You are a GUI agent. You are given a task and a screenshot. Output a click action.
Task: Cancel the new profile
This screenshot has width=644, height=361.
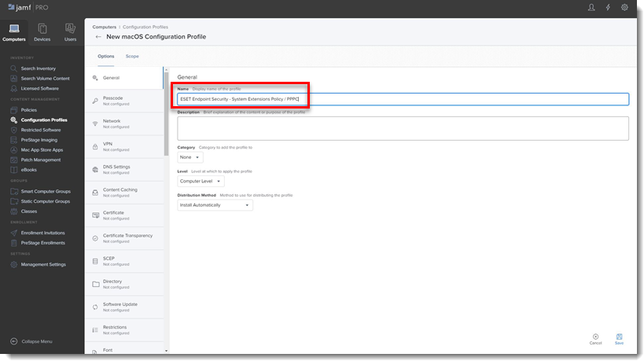coord(595,339)
